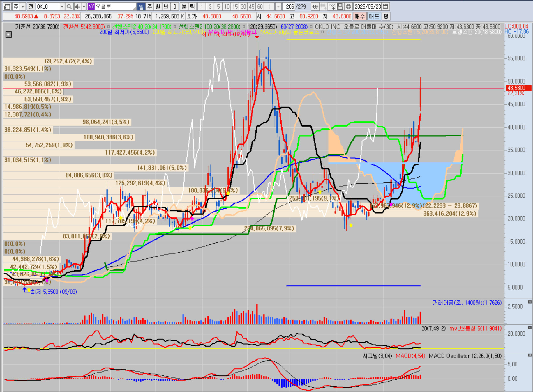
Task: Switch to the Q quarterly period tab
Action: click(x=175, y=6)
